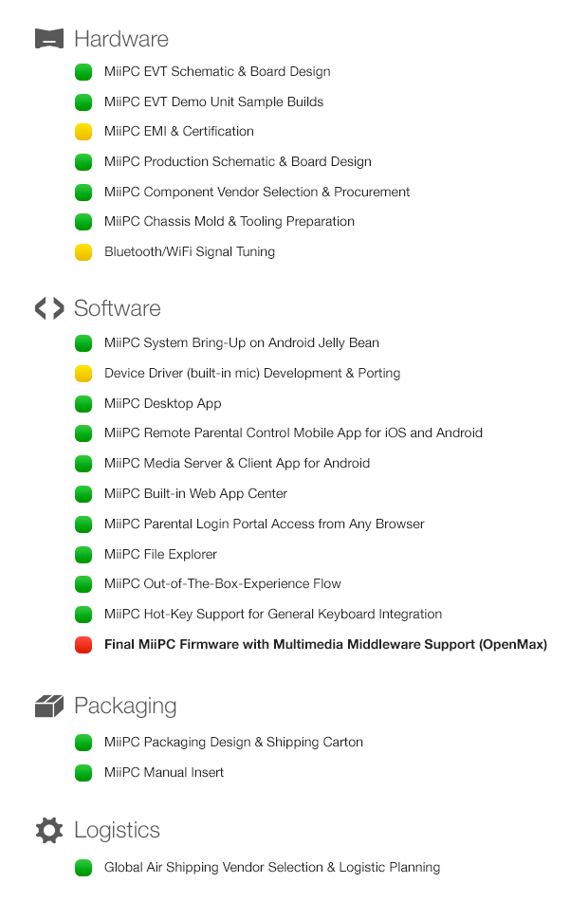Click the Hardware section flag icon

[49, 39]
